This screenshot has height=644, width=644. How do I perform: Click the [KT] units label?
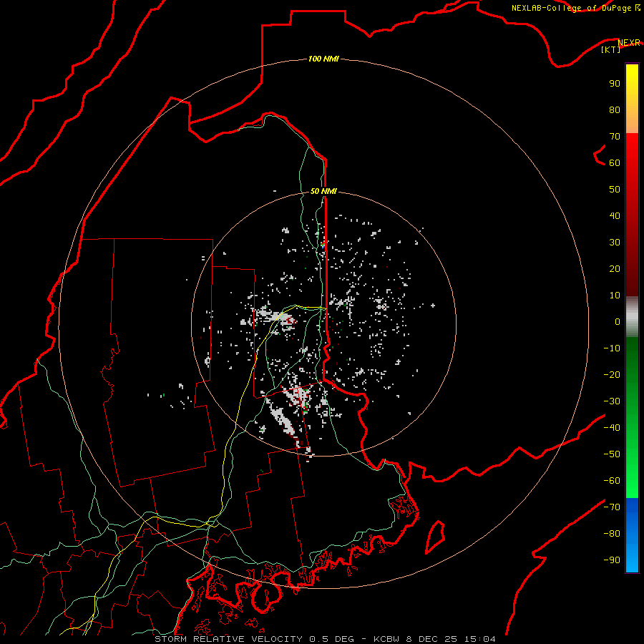(610, 49)
